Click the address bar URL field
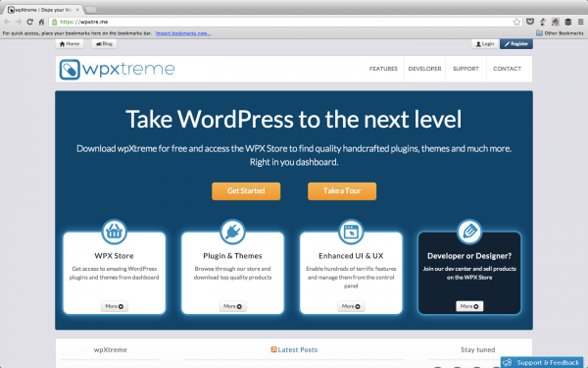The width and height of the screenshot is (588, 368). coord(285,22)
